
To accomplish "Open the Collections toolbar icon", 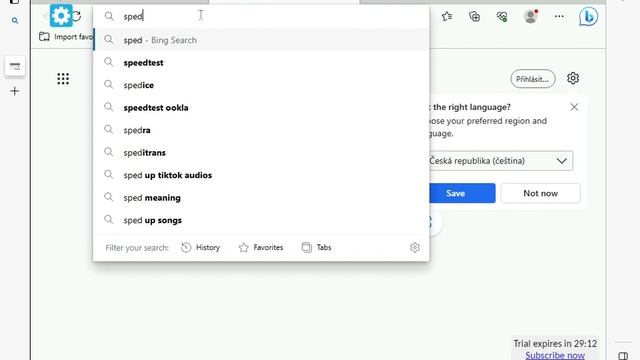I will [x=474, y=16].
